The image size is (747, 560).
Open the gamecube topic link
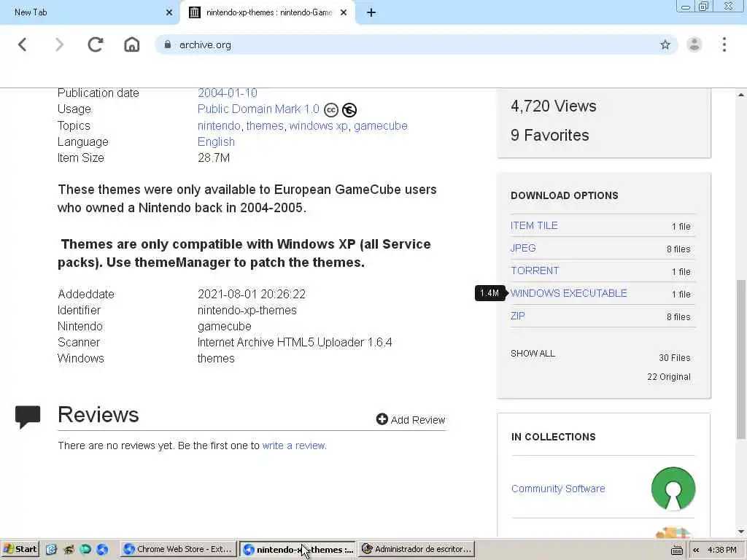381,125
